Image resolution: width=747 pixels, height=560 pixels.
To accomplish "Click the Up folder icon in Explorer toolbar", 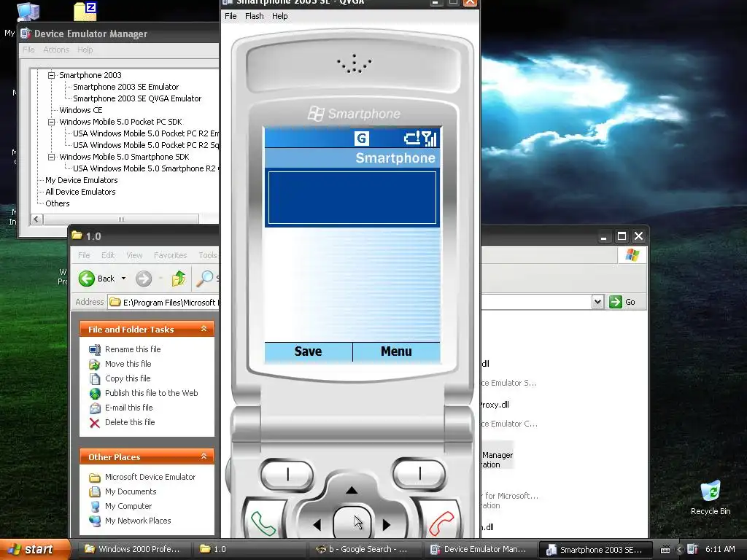I will point(179,279).
